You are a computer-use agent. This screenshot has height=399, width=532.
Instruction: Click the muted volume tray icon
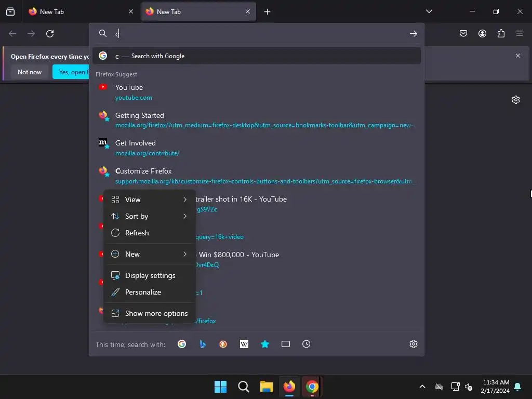point(469,387)
